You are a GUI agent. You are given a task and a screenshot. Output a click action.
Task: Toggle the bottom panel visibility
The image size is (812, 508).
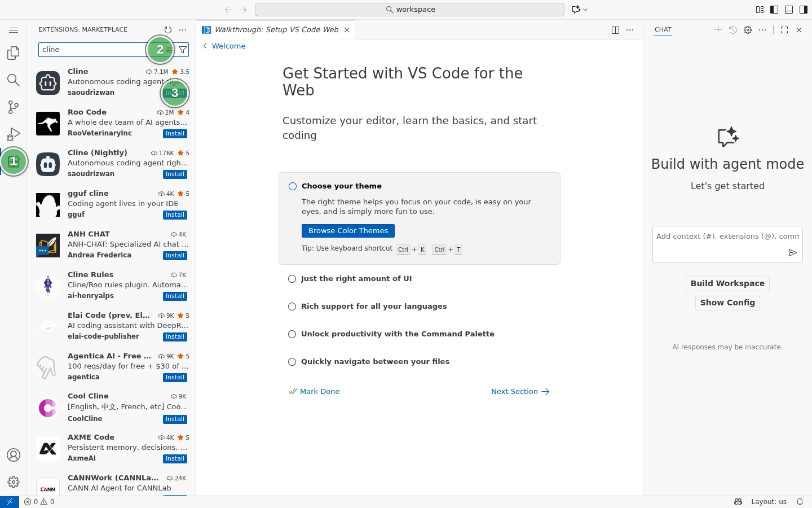[789, 10]
